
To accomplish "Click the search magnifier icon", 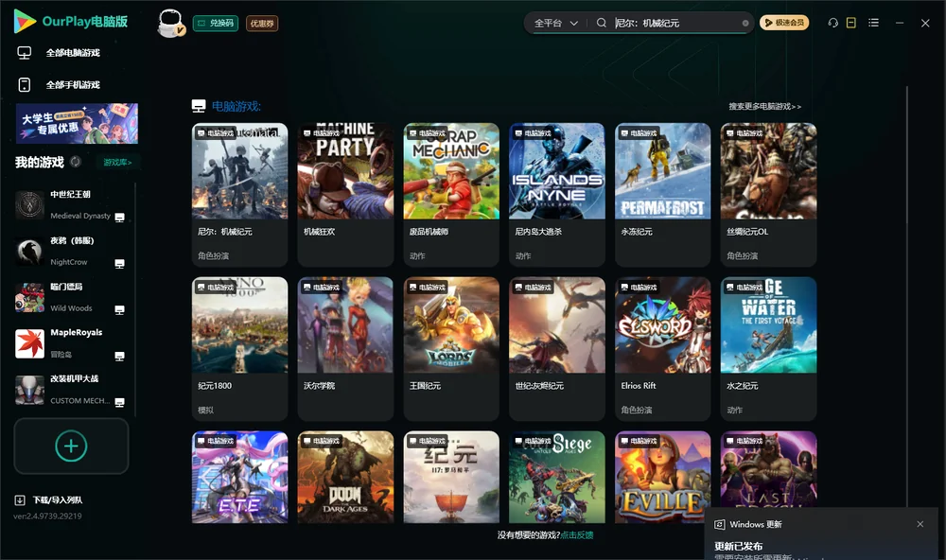I will pos(601,23).
